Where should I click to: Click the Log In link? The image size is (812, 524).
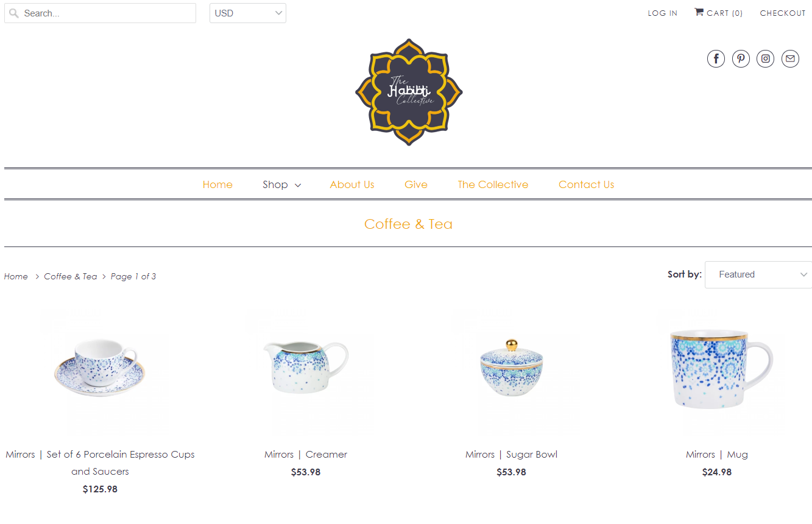663,13
